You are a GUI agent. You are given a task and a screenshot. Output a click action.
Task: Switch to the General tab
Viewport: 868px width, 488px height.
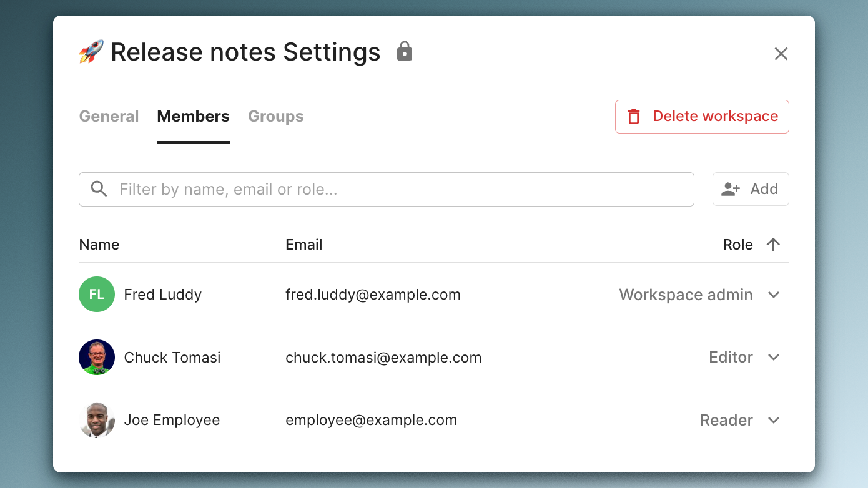pyautogui.click(x=109, y=116)
